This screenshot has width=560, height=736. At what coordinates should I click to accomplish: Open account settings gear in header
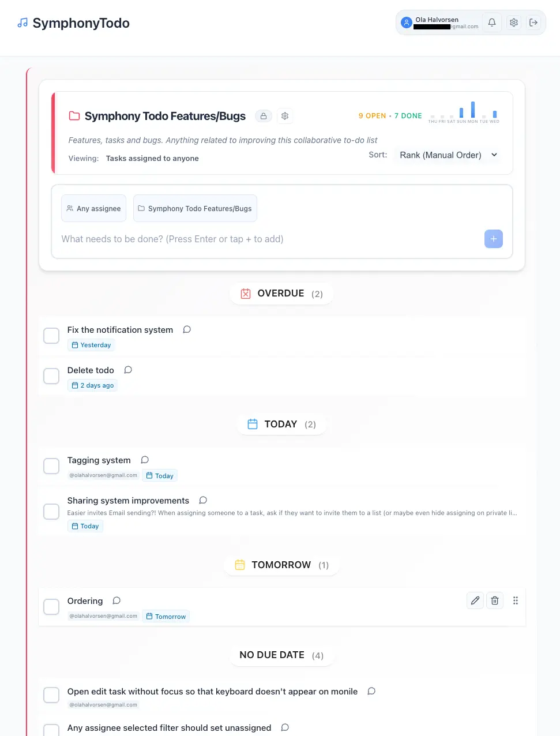point(513,22)
